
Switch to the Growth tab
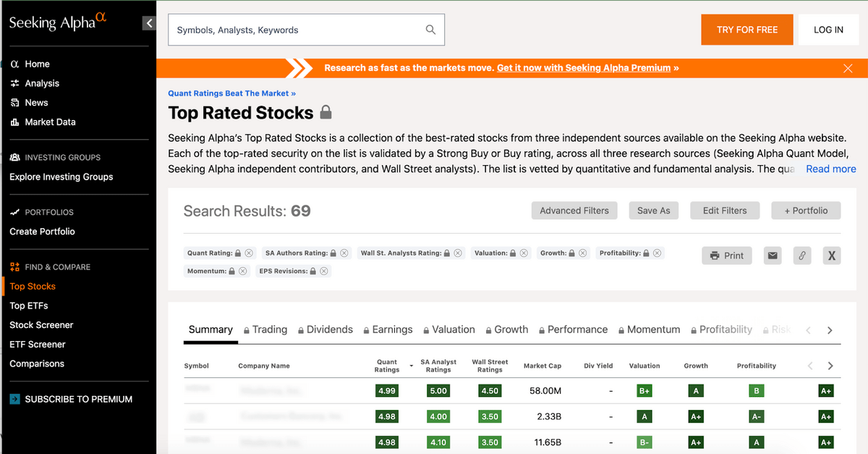pos(507,329)
